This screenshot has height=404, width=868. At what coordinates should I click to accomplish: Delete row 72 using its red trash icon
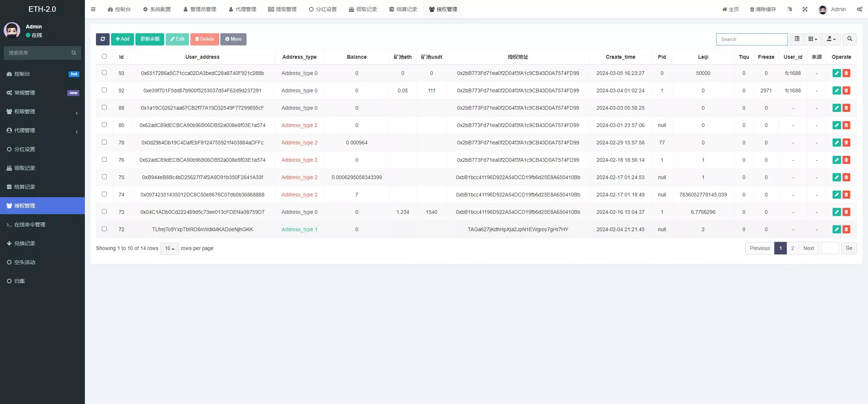(x=847, y=229)
